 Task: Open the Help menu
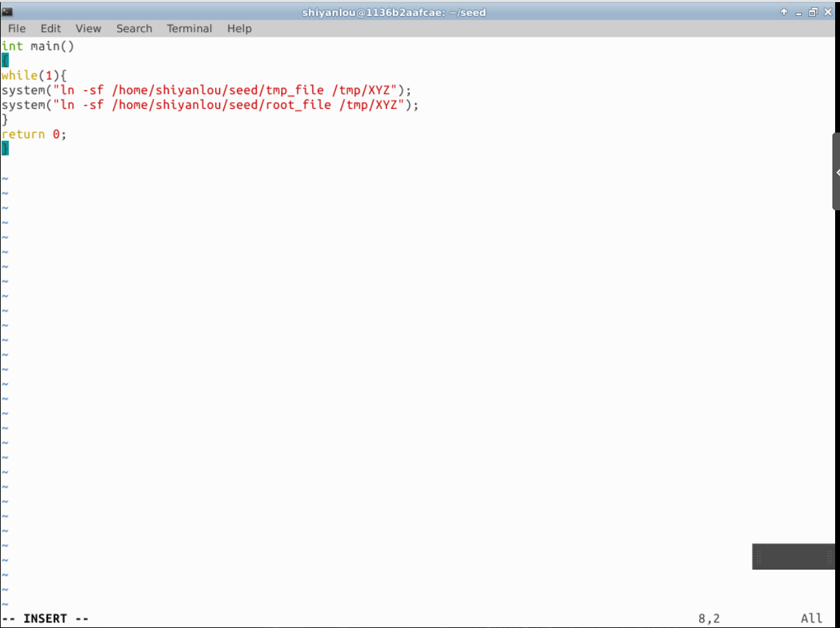click(x=239, y=28)
